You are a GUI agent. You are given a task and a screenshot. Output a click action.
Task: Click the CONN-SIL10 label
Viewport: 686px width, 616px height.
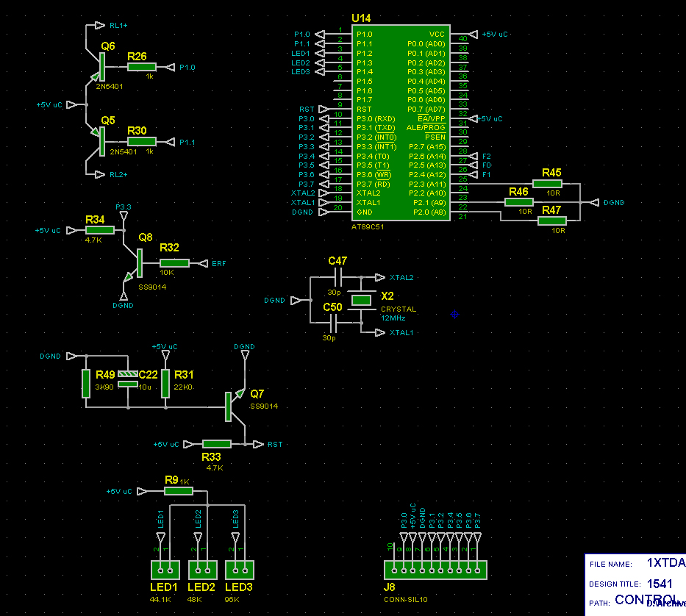(406, 599)
